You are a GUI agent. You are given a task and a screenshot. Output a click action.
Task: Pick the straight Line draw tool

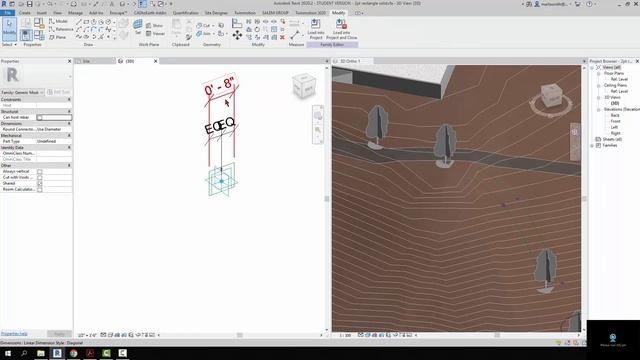point(79,21)
